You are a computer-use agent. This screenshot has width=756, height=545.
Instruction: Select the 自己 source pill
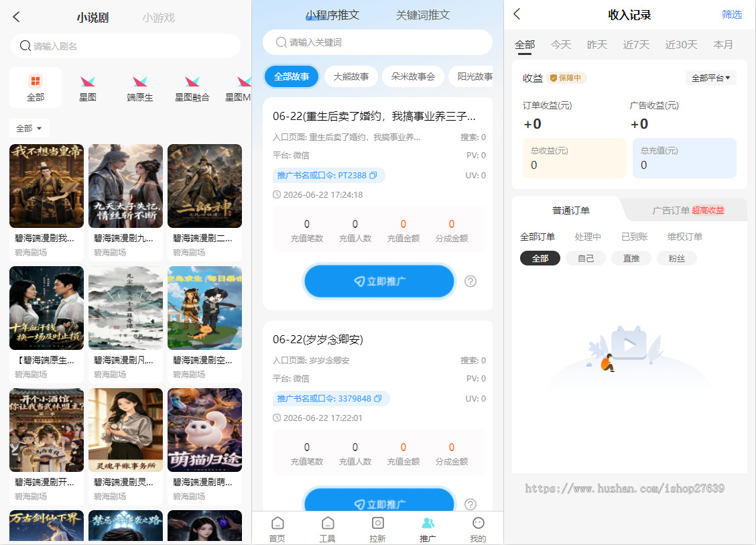[x=586, y=259]
